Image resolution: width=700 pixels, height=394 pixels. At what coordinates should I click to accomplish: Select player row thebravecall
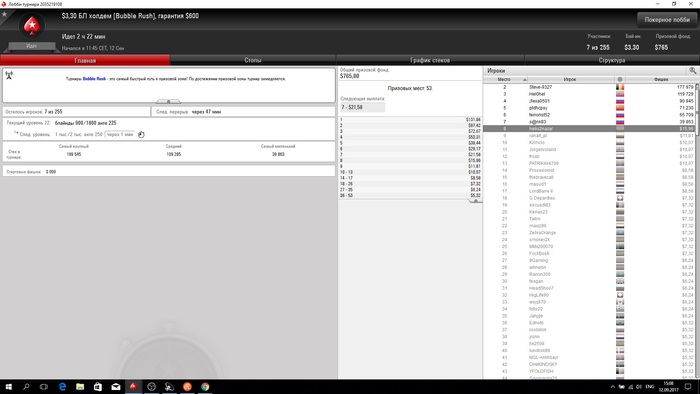(589, 177)
